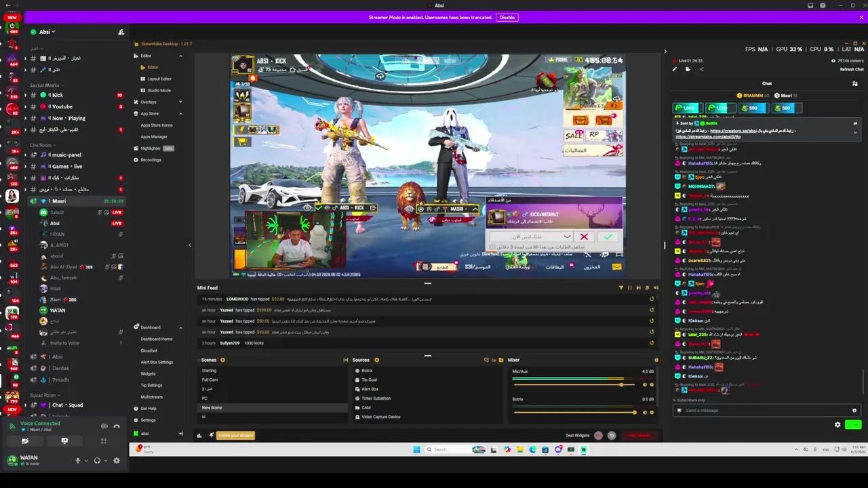The width and height of the screenshot is (868, 488).
Task: Pause the Mini Feed alert queue
Action: (629, 288)
